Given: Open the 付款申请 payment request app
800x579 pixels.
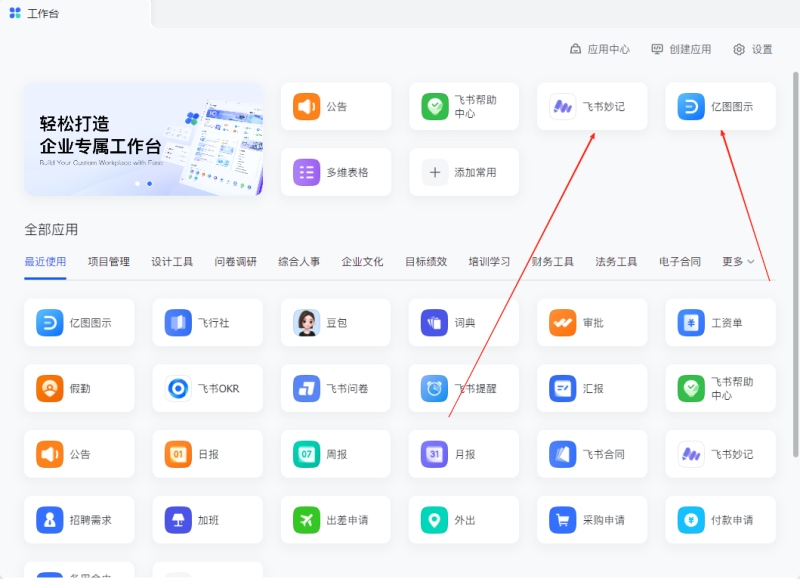Looking at the screenshot, I should click(x=720, y=519).
